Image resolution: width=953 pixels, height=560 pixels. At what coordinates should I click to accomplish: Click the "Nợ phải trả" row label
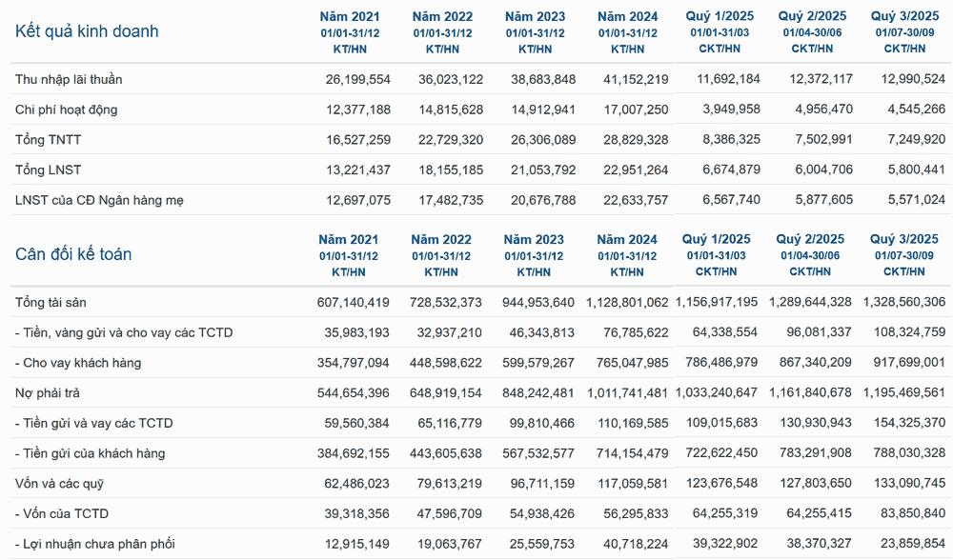point(49,392)
